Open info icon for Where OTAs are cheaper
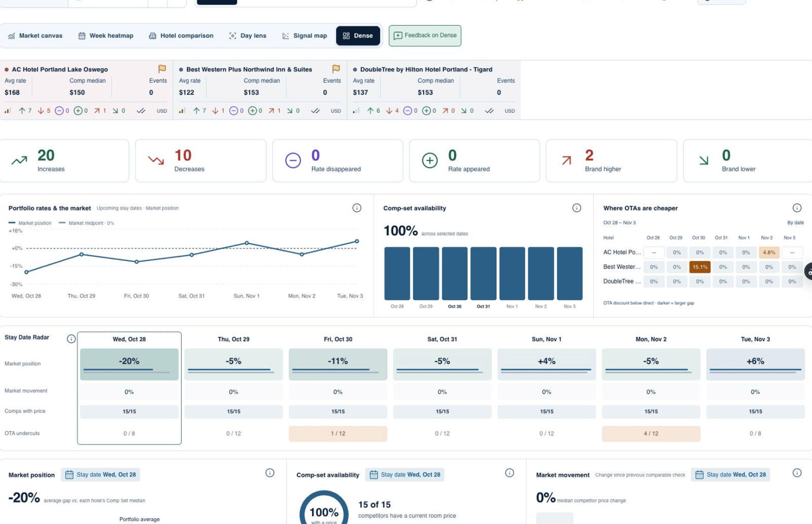 [x=797, y=208]
